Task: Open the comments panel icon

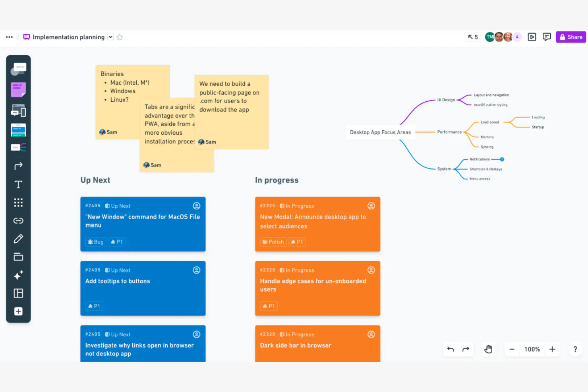Action: (547, 37)
